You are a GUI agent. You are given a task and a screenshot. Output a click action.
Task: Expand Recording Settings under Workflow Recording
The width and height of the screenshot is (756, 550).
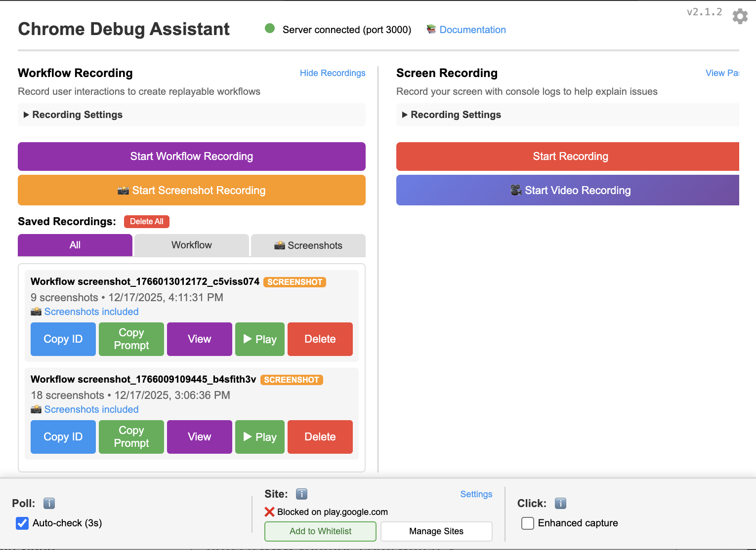[72, 115]
